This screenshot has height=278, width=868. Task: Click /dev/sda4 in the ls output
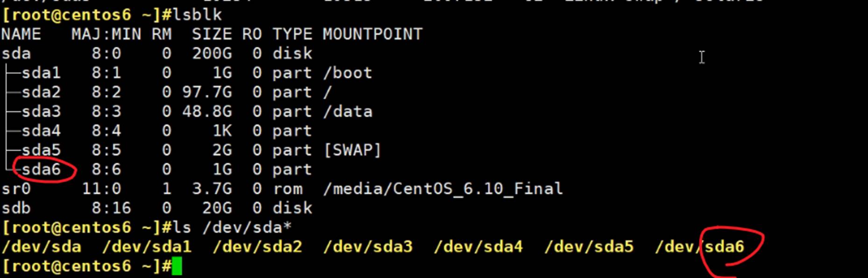[478, 246]
